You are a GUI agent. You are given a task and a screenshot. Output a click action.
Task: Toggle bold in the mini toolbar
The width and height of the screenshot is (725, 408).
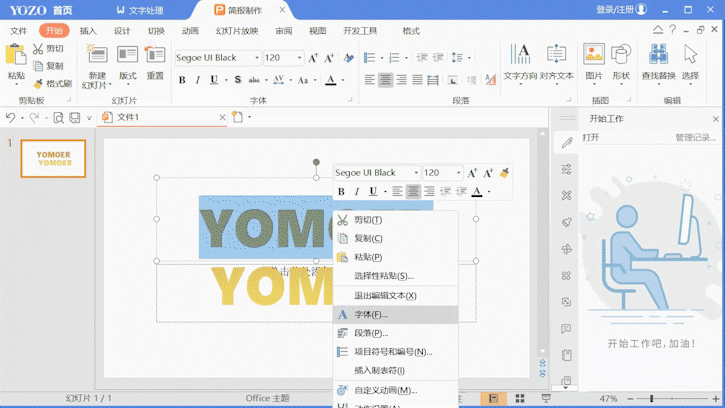pos(341,191)
